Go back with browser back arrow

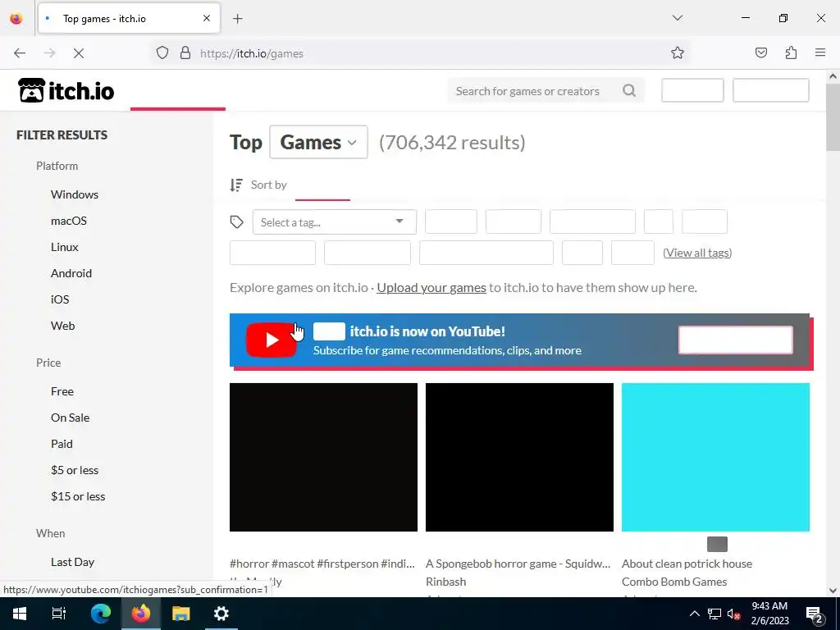click(x=20, y=53)
